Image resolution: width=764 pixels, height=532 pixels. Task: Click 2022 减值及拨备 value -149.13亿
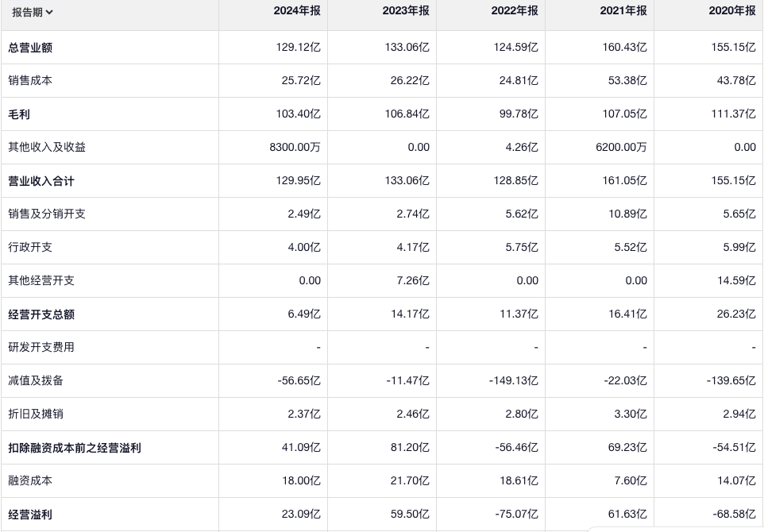[513, 381]
